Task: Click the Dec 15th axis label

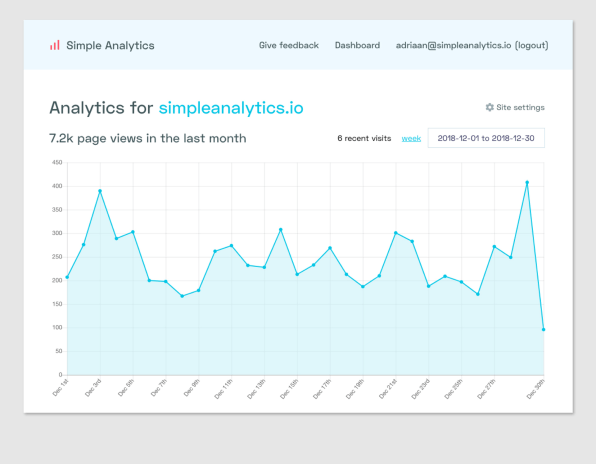Action: tap(289, 389)
